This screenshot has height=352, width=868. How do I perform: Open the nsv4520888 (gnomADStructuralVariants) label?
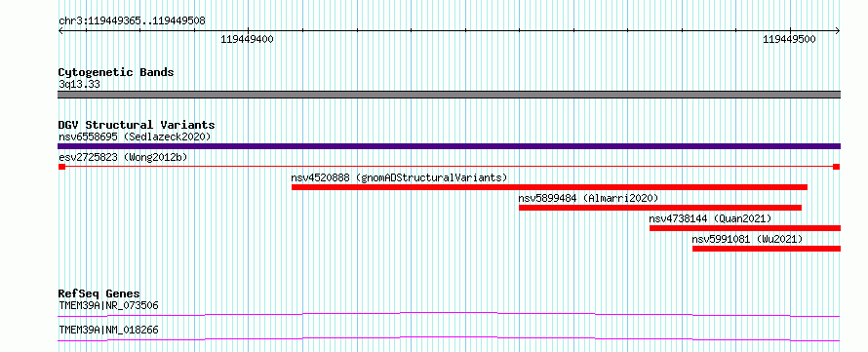(x=399, y=177)
